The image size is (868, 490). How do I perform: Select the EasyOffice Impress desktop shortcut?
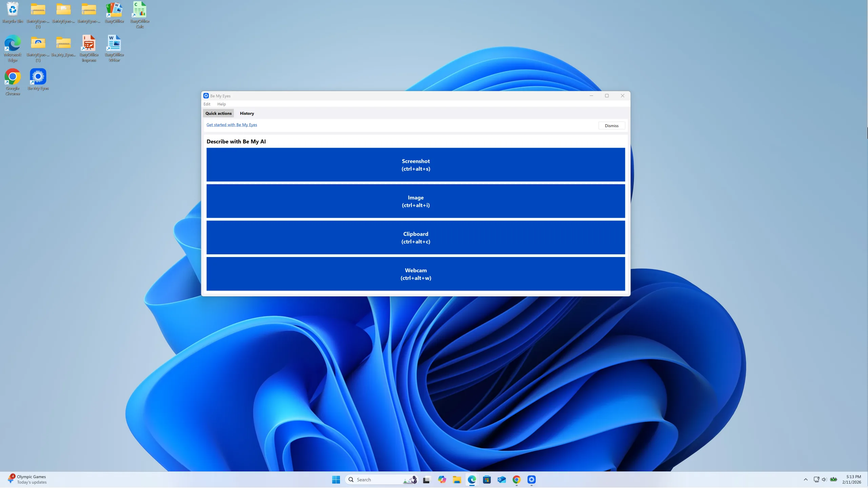[89, 49]
